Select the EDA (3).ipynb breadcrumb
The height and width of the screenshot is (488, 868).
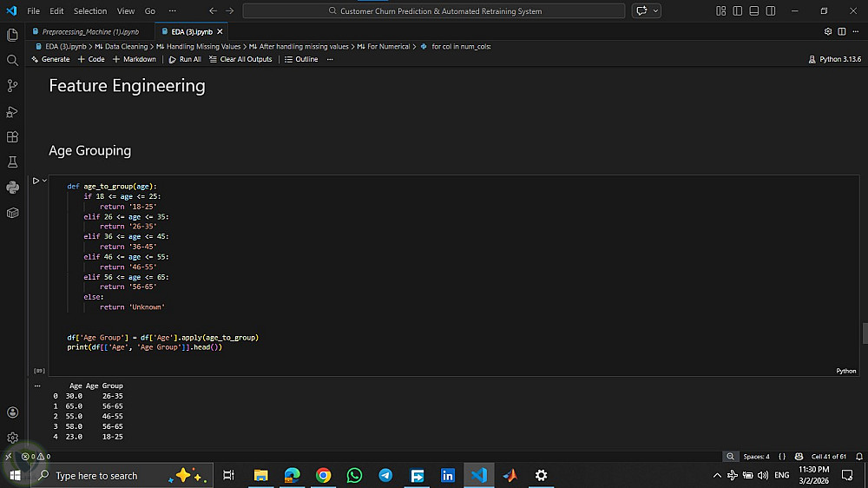click(61, 47)
